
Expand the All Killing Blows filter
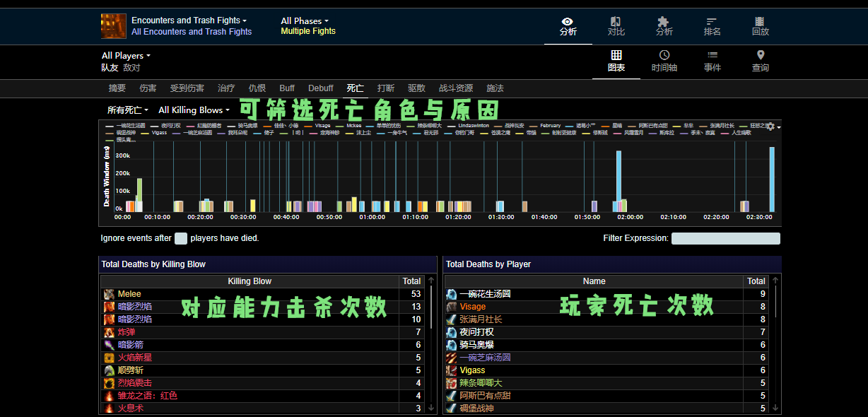(194, 110)
